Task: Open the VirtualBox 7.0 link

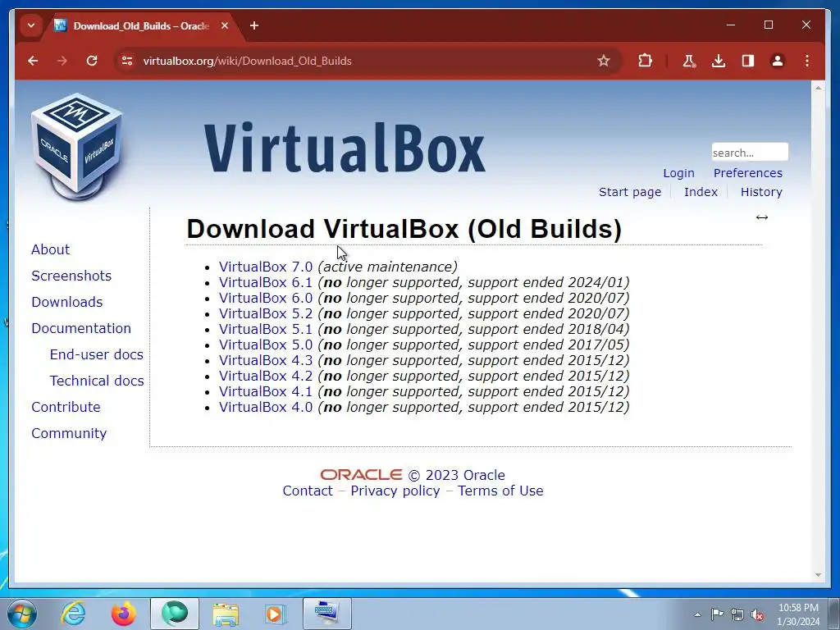Action: (265, 267)
